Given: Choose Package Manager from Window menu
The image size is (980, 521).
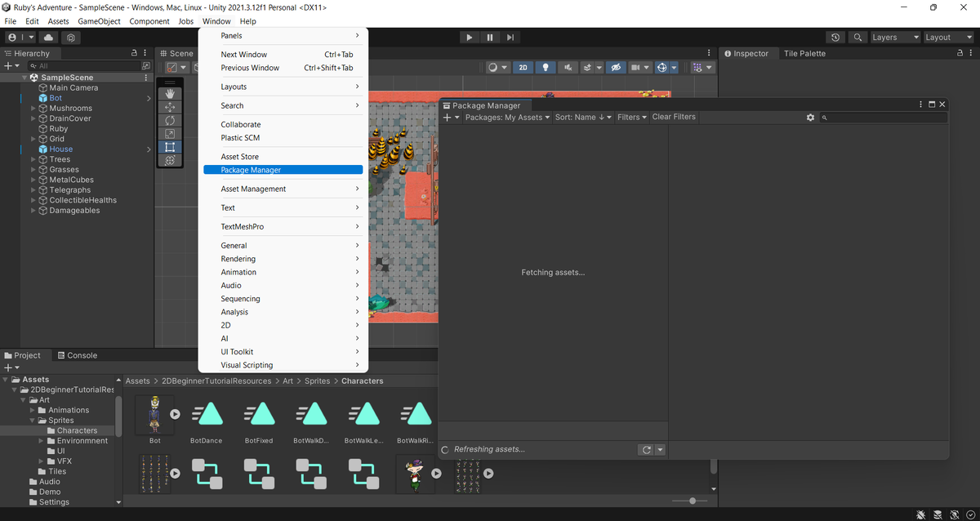Looking at the screenshot, I should (x=283, y=170).
